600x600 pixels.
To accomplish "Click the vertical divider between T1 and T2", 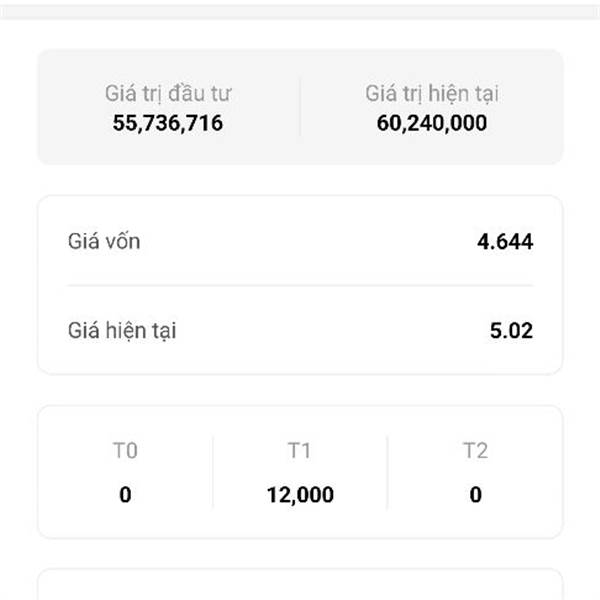I will [388, 472].
